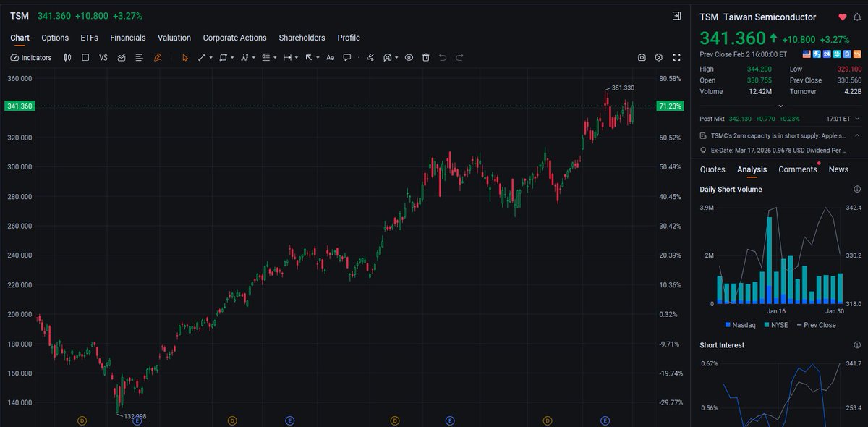
Task: Switch to the News side tab
Action: (x=838, y=169)
